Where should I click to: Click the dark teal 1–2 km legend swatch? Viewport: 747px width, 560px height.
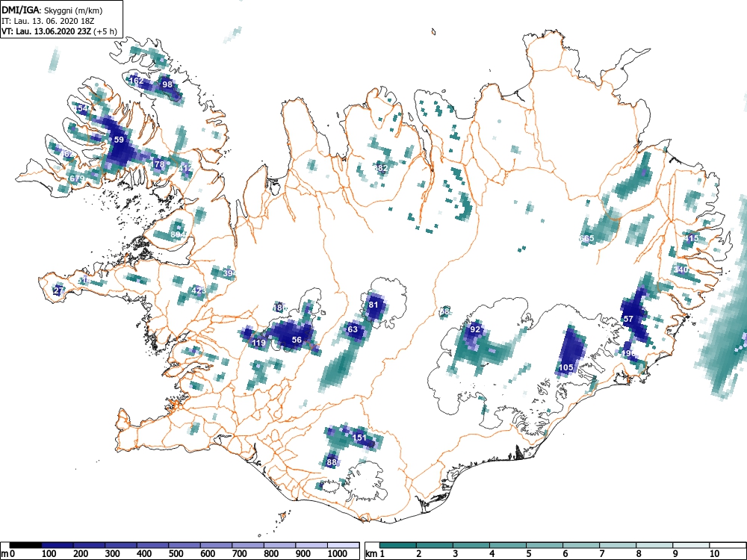398,545
